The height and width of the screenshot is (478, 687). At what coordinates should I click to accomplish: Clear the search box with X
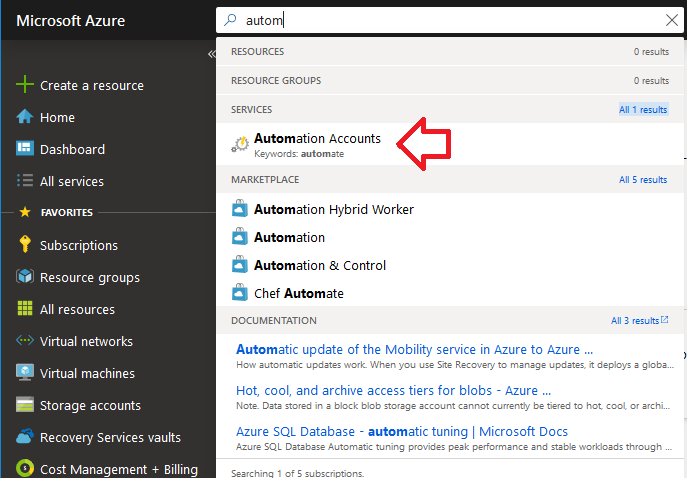pos(672,20)
